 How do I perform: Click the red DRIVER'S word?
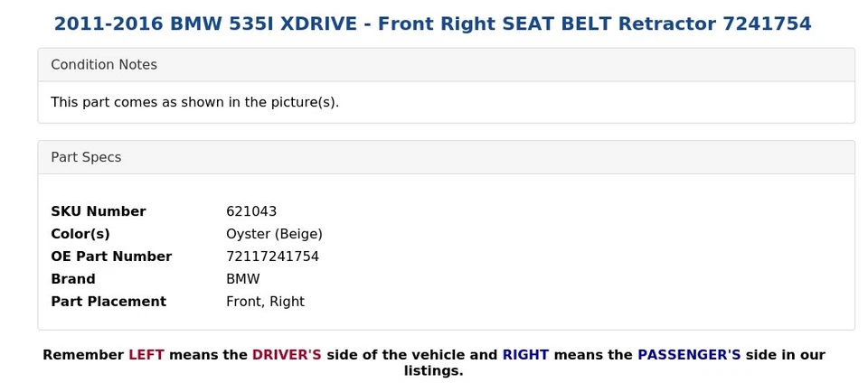point(287,355)
